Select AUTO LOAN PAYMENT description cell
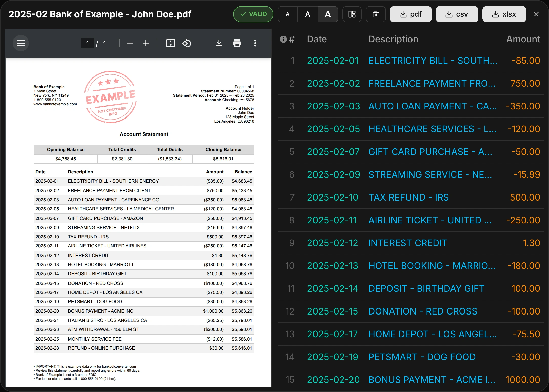Image resolution: width=549 pixels, height=392 pixels. (x=433, y=106)
